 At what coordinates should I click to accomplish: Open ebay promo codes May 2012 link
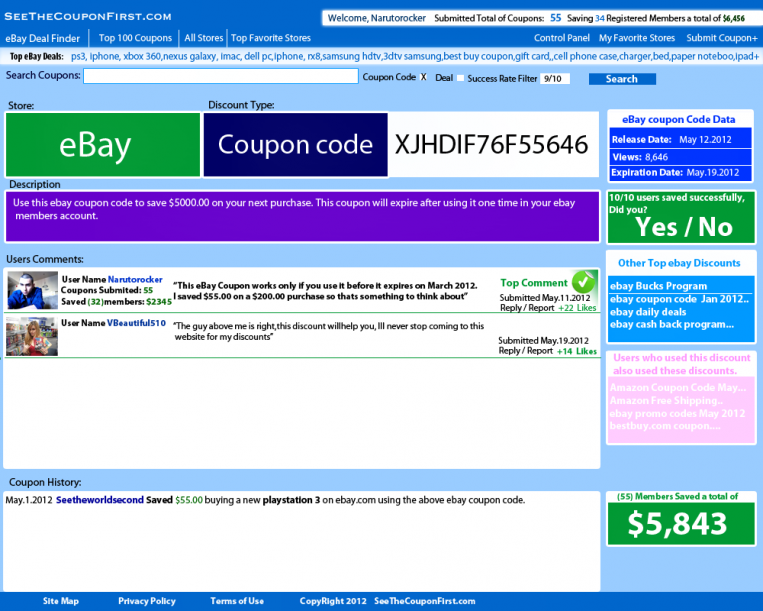(x=677, y=413)
